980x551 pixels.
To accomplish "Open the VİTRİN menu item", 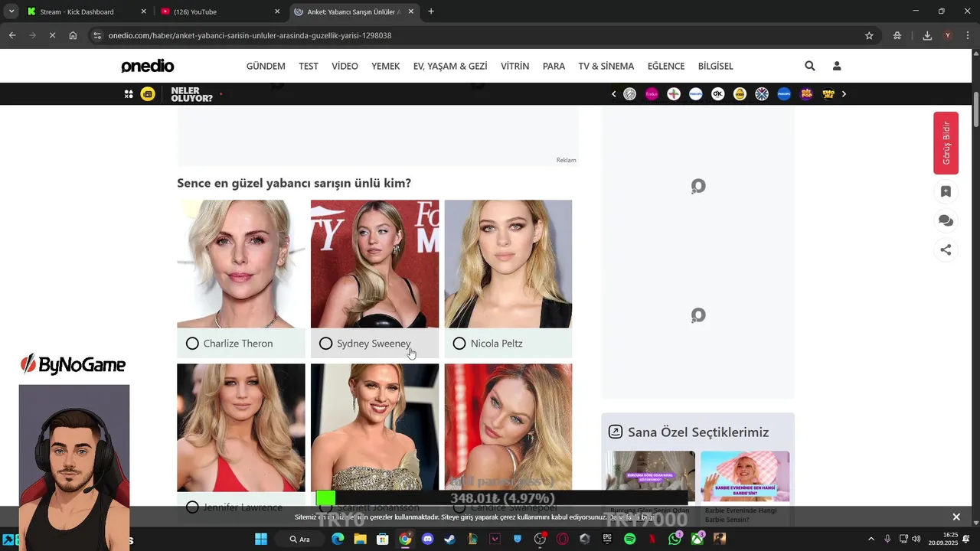I will (515, 67).
